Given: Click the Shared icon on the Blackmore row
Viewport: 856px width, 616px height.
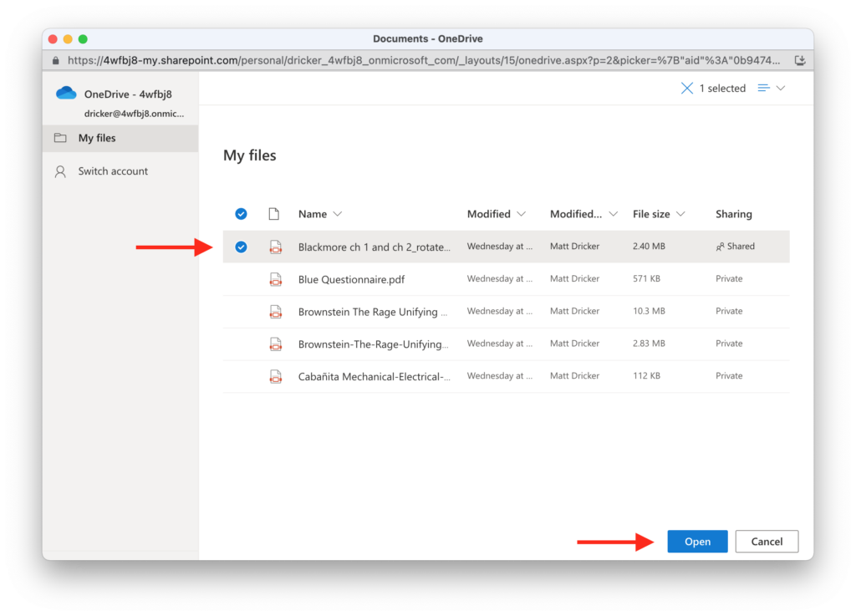Looking at the screenshot, I should pos(721,246).
